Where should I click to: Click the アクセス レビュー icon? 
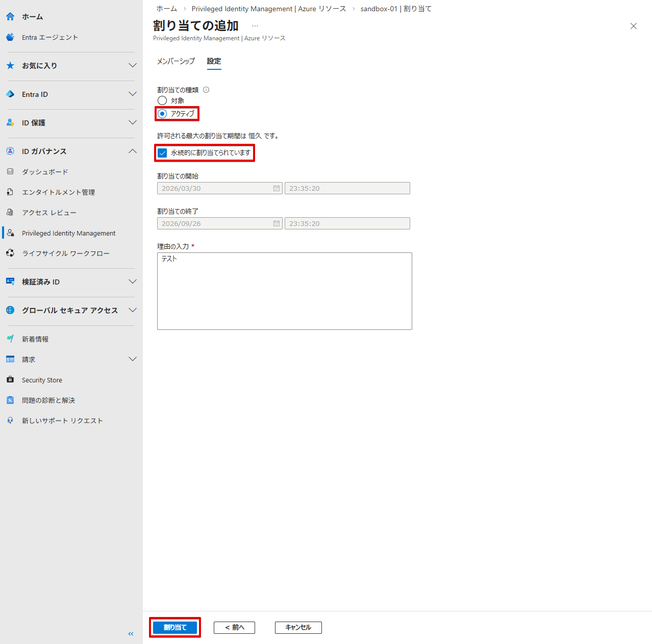click(x=10, y=213)
